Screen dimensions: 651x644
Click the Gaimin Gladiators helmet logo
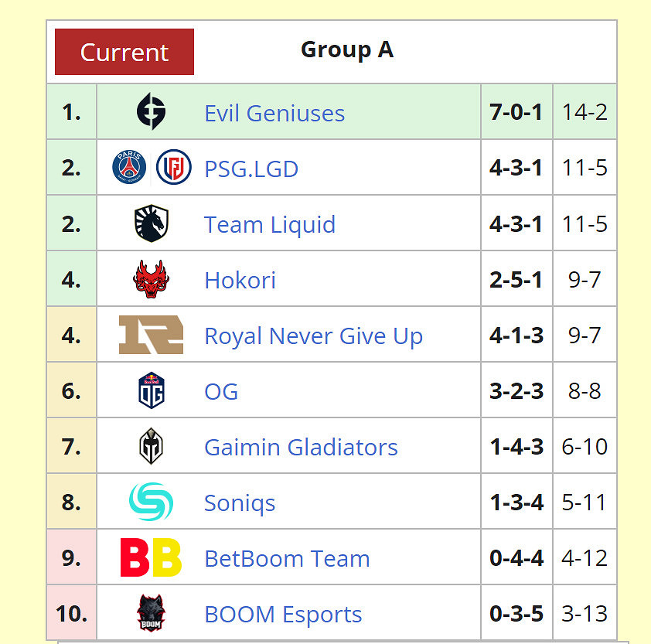coord(151,446)
